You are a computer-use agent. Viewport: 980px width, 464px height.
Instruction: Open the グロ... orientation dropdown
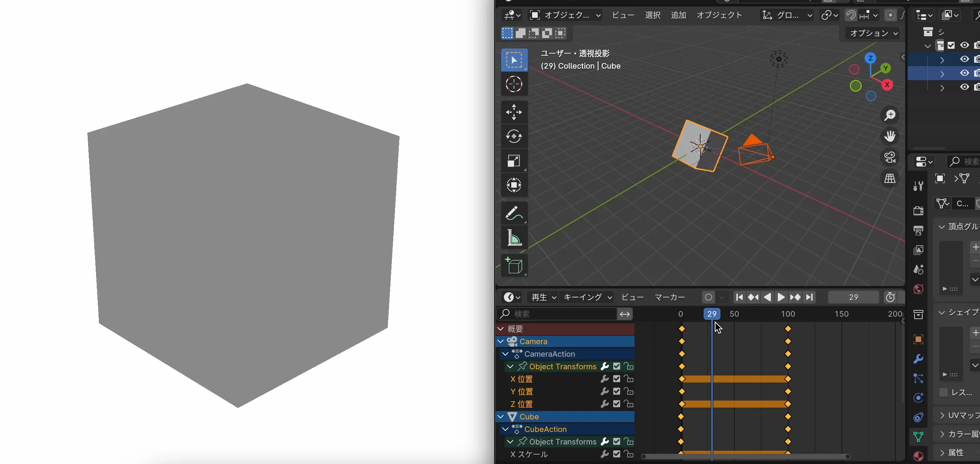787,15
